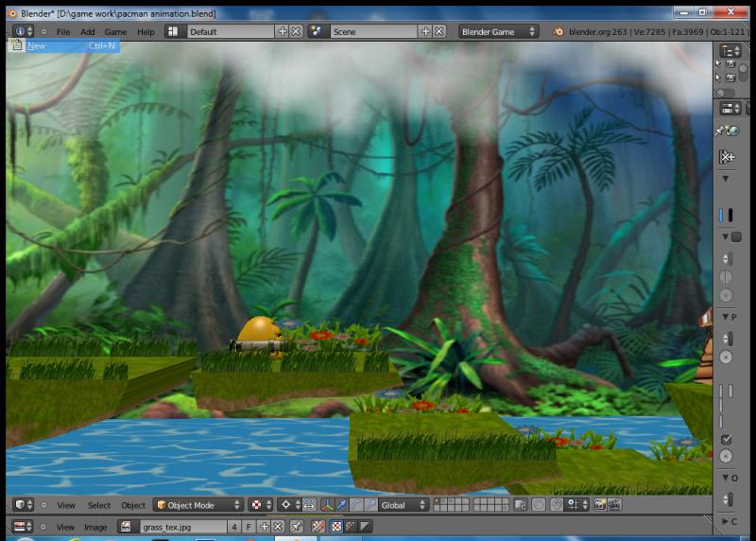Open the Blender Game engine dropdown
The image size is (756, 541).
(498, 31)
